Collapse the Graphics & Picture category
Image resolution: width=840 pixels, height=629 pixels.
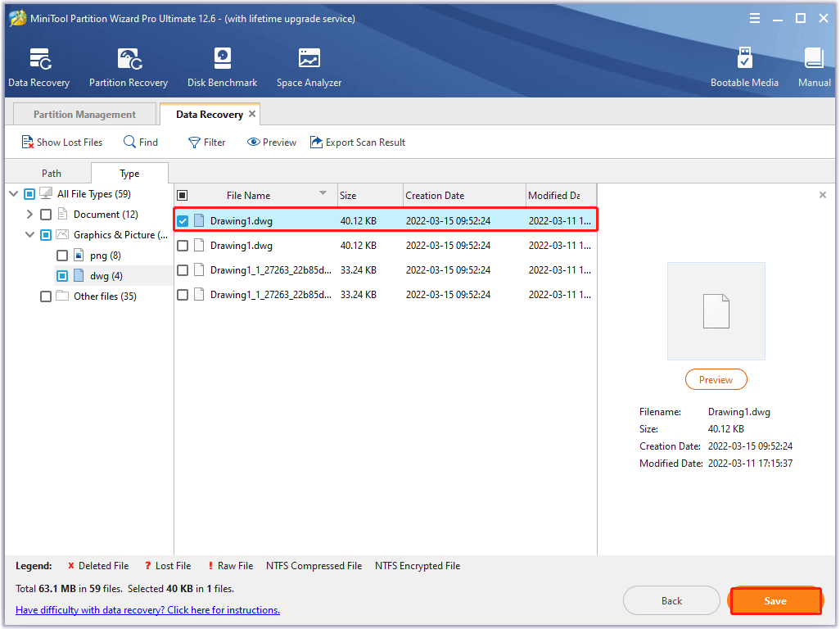click(31, 234)
